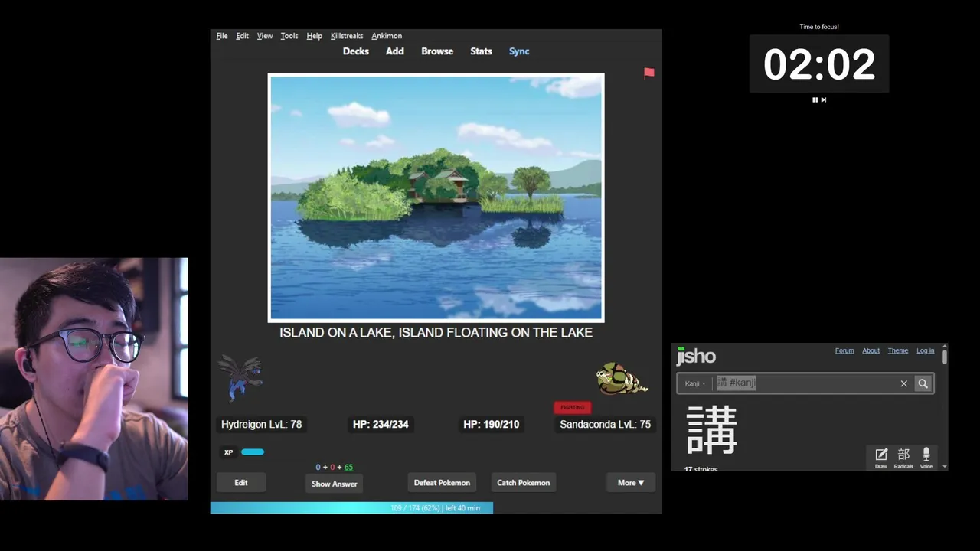Open the Edit menu
980x551 pixels.
(242, 36)
